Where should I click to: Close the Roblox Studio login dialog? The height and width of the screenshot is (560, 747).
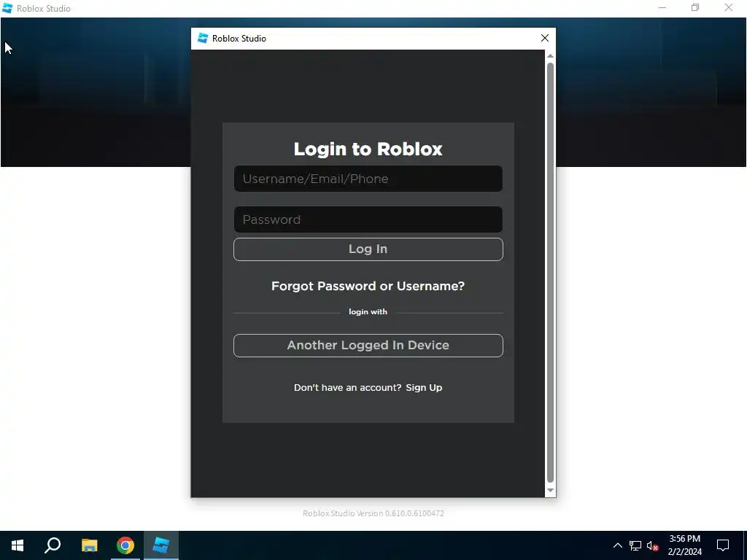(x=544, y=38)
